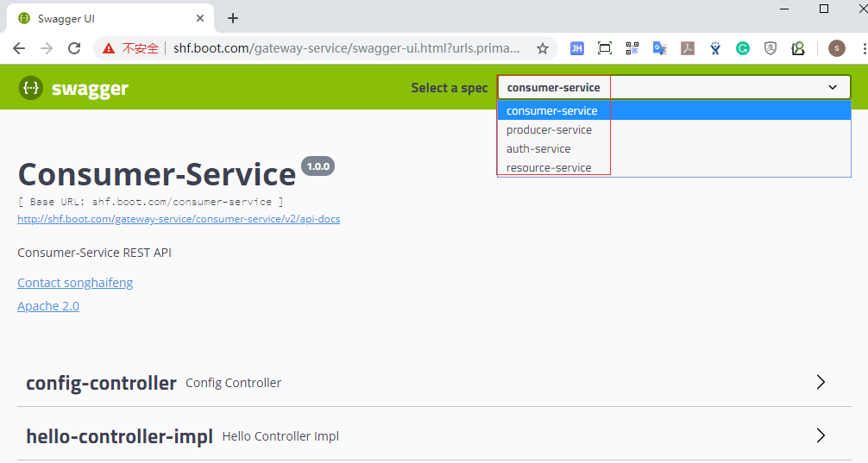The image size is (868, 463).
Task: Click the Consumer-Service title heading
Action: pos(157,174)
